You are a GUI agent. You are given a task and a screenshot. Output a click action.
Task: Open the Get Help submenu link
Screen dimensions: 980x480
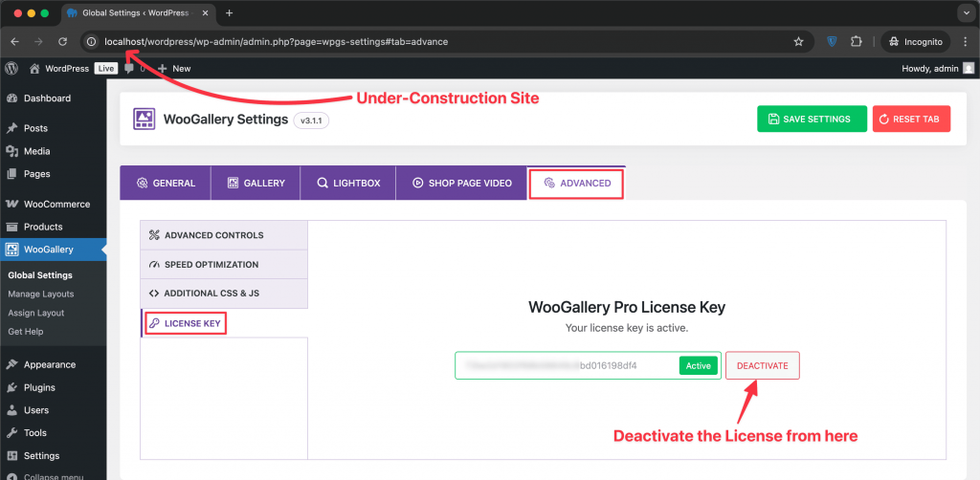(x=26, y=332)
